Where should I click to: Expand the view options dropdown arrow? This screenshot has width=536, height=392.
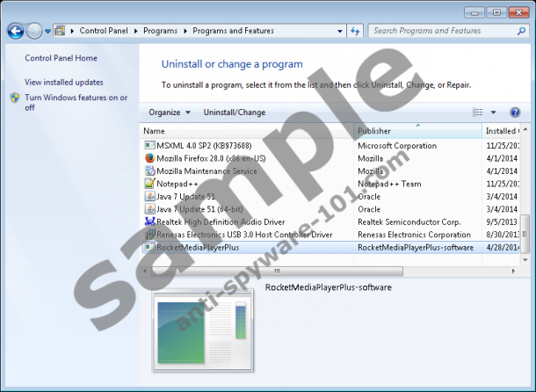(x=493, y=113)
